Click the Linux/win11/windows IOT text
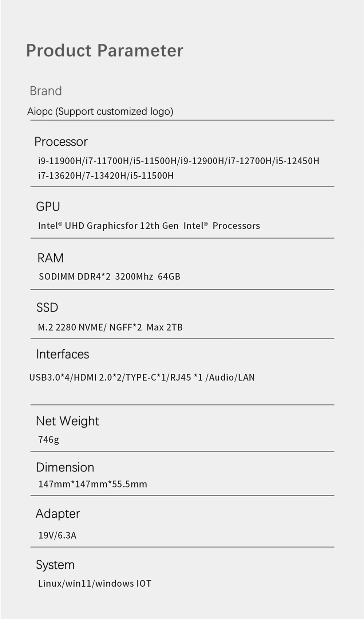Screen dimensions: 364x619 point(95,584)
